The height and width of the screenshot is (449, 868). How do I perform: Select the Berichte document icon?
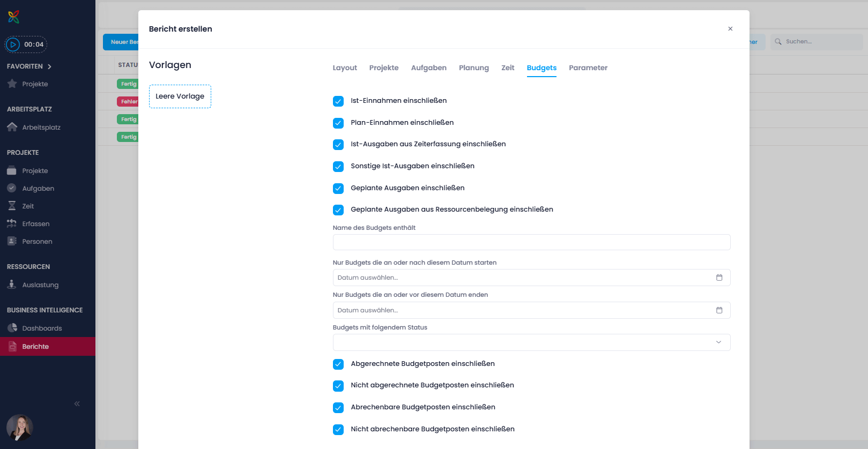(12, 347)
